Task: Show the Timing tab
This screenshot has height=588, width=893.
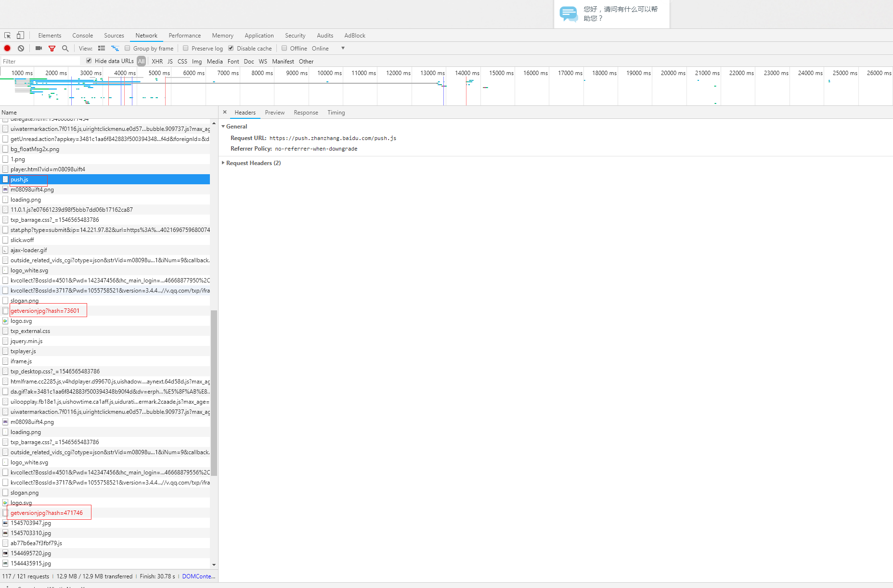Action: [336, 113]
